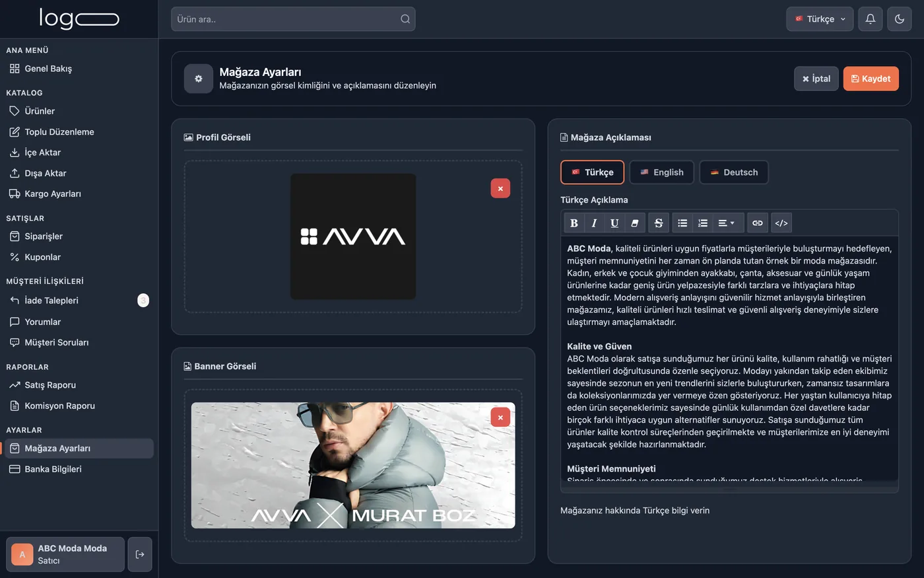
Task: Click the AVVA Murat Boz banner thumbnail
Action: point(353,466)
